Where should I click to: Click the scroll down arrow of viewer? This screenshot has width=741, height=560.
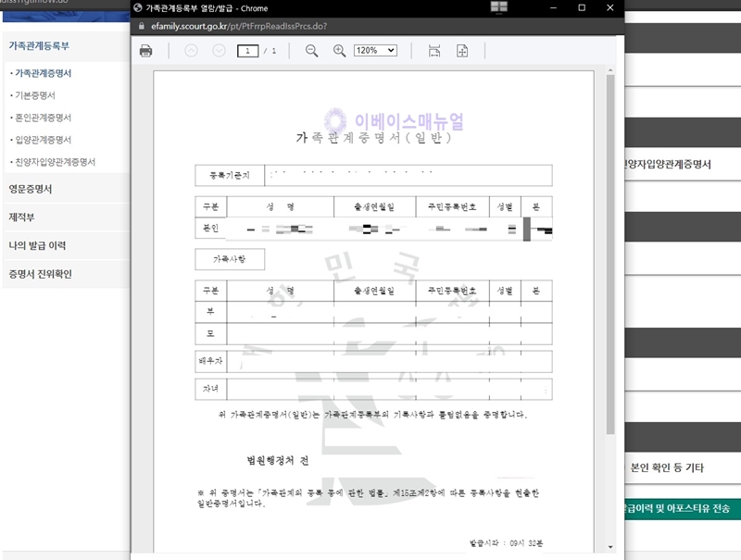coord(610,547)
